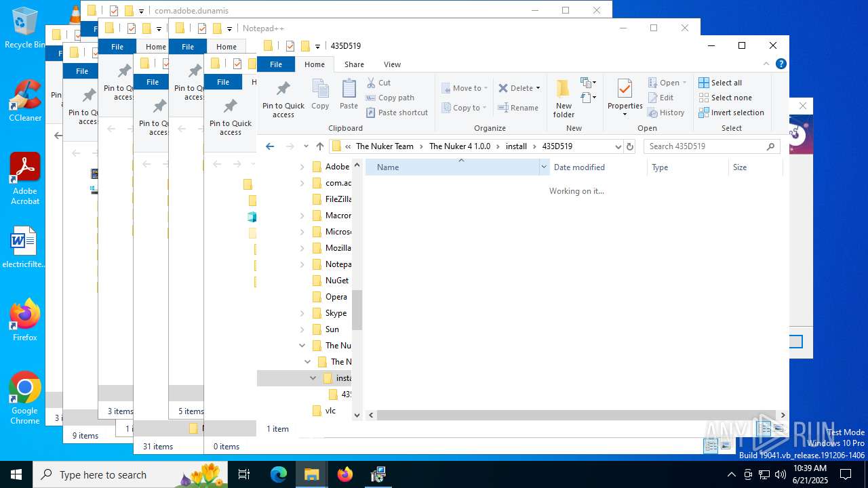The image size is (868, 488).
Task: Click The Nuker Team breadcrumb
Action: [384, 146]
